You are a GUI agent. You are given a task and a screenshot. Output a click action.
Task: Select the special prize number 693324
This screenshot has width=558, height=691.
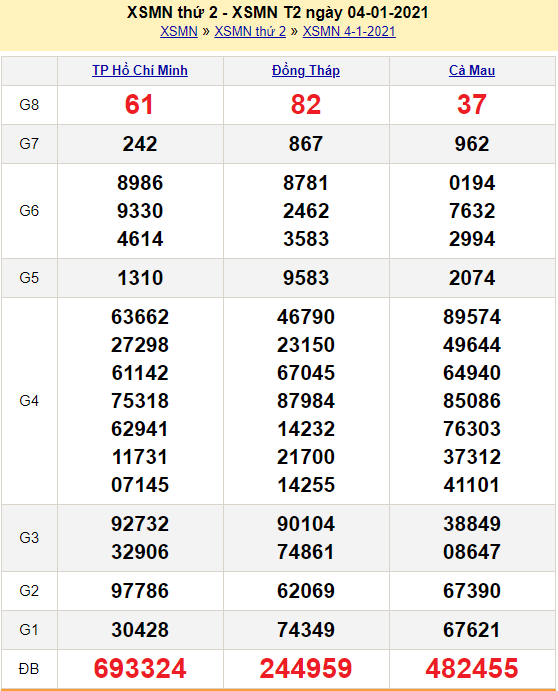[140, 668]
